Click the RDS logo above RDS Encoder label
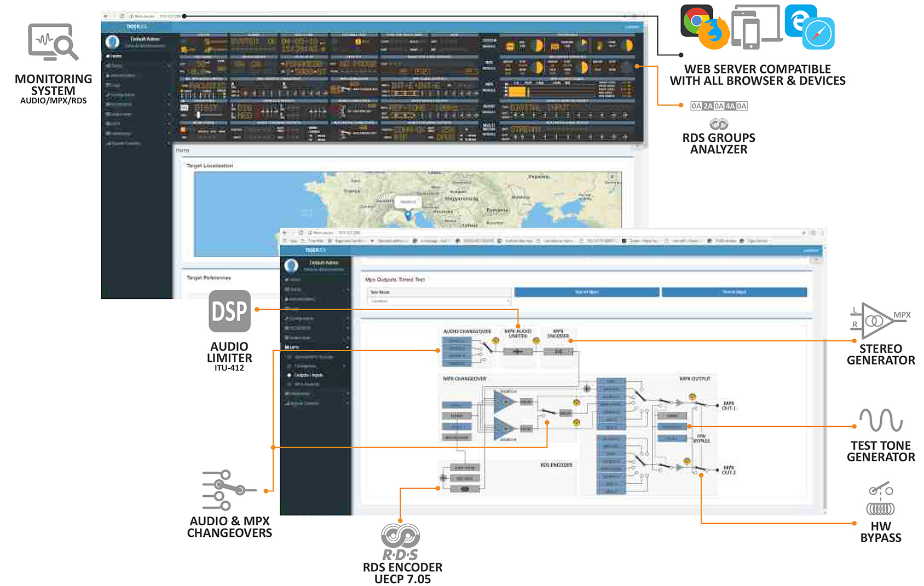The image size is (924, 586). click(400, 542)
